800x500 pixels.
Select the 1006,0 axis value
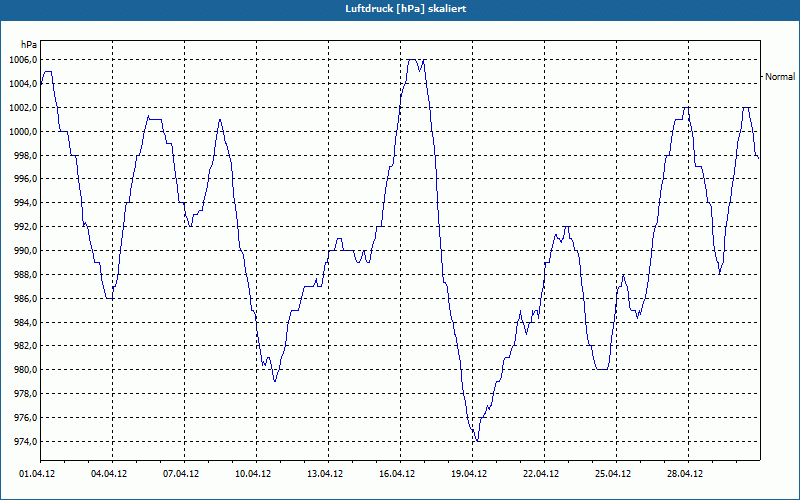point(23,60)
